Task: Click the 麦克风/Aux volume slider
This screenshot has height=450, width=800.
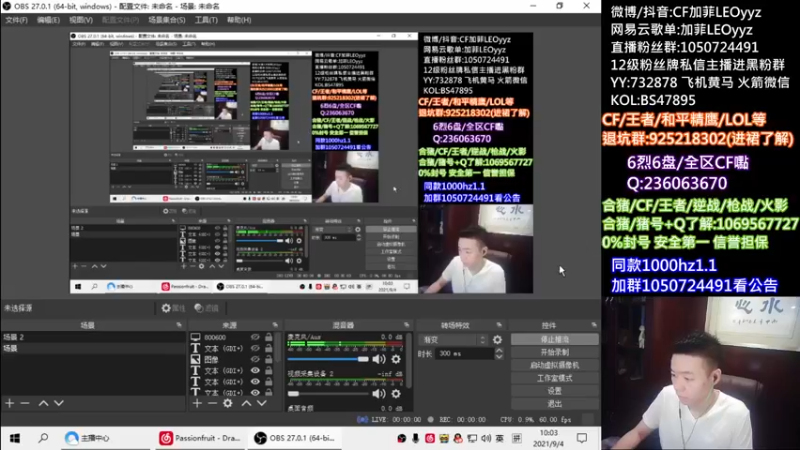Action: (x=328, y=359)
